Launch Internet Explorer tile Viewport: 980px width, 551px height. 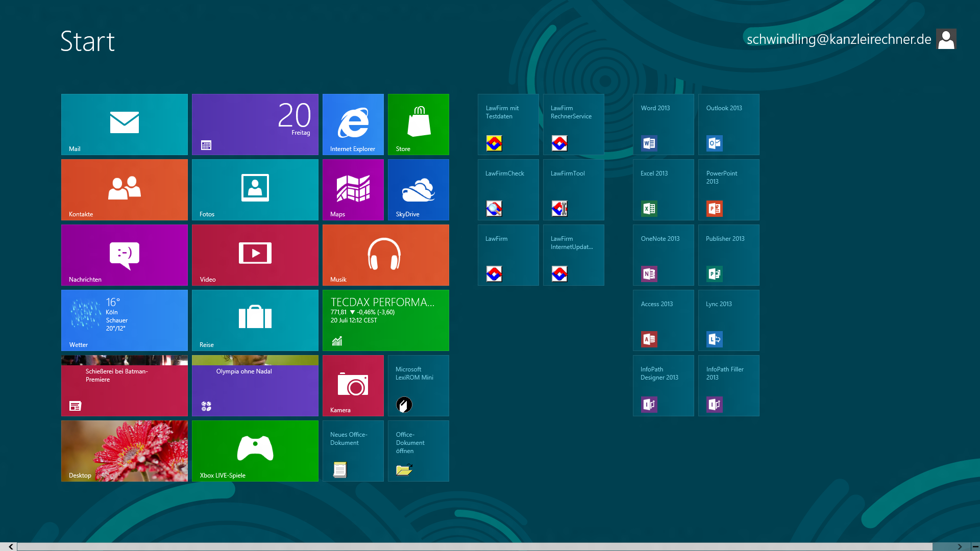pos(353,124)
